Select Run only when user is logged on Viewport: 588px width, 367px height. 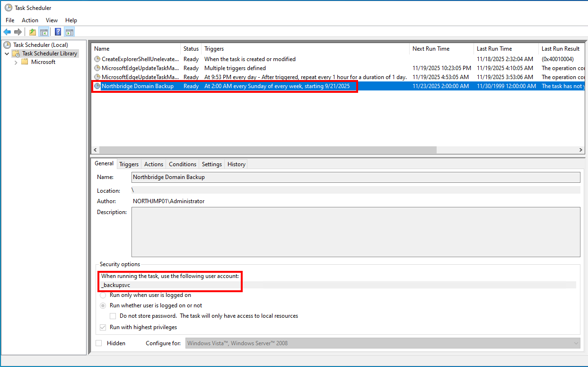click(103, 295)
